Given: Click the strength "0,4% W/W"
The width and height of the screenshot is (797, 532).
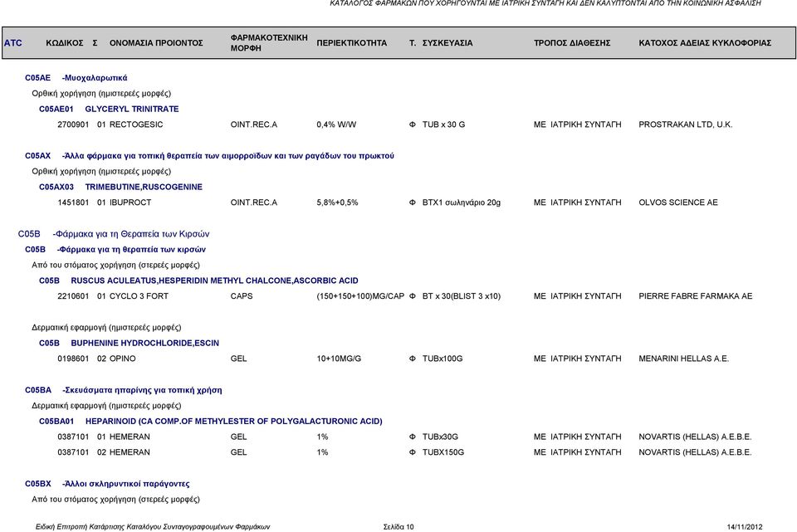Looking at the screenshot, I should [x=336, y=124].
